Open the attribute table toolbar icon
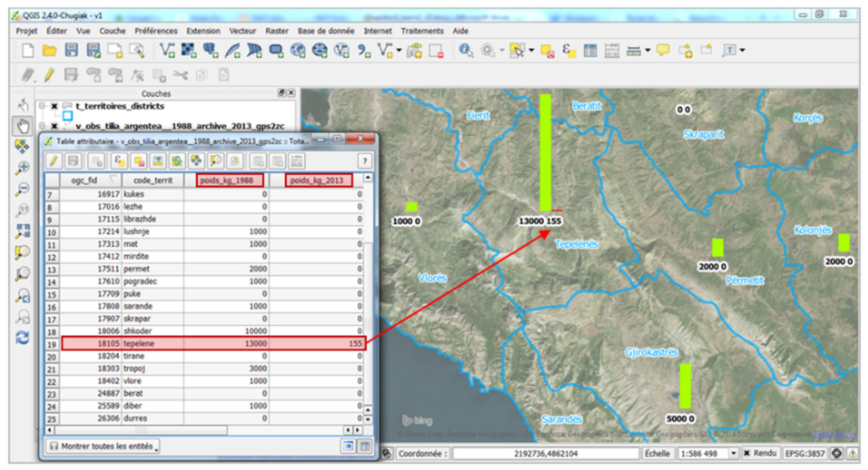Image resolution: width=868 pixels, height=470 pixels. tap(590, 50)
